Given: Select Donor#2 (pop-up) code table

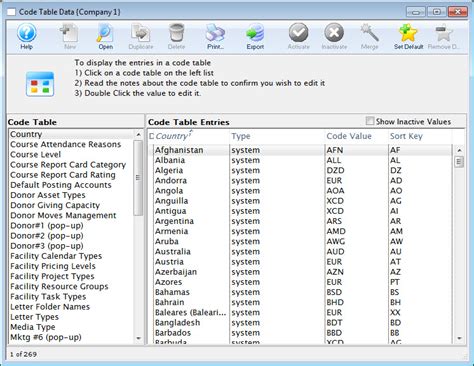Looking at the screenshot, I should tap(71, 236).
